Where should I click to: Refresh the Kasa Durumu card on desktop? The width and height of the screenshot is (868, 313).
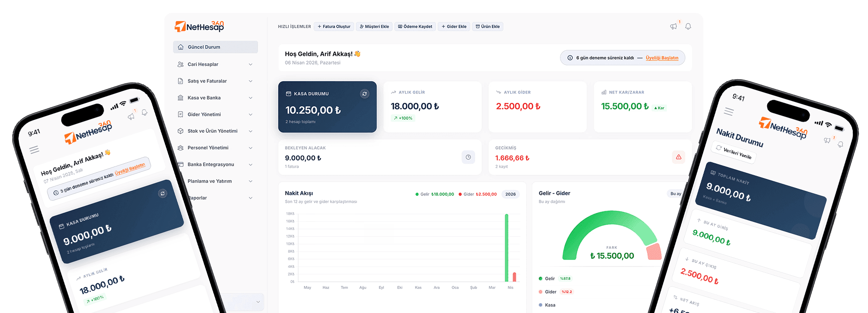(364, 94)
